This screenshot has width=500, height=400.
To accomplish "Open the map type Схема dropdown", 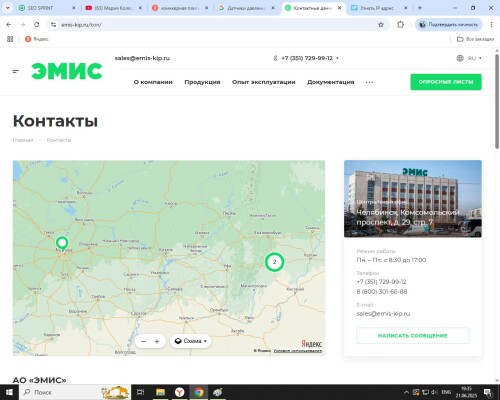I will tap(191, 341).
